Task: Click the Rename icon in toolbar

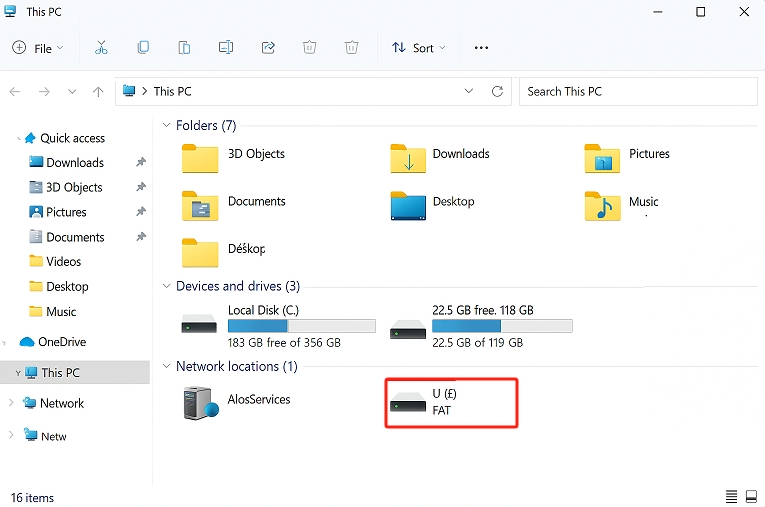Action: pos(226,47)
